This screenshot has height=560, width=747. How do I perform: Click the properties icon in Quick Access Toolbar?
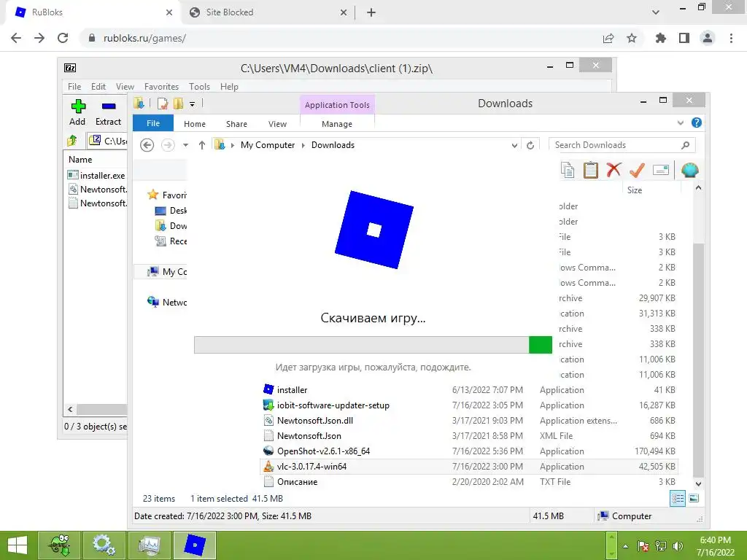pos(163,104)
